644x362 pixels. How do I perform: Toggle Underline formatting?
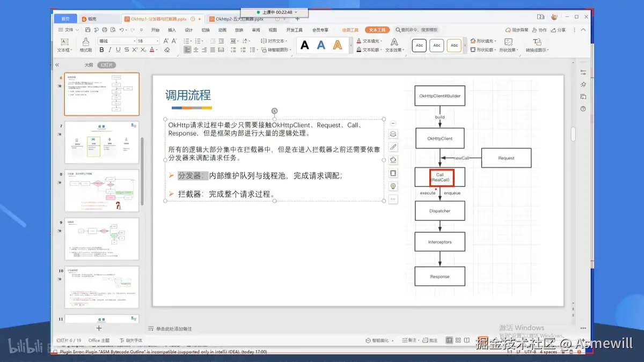[118, 50]
